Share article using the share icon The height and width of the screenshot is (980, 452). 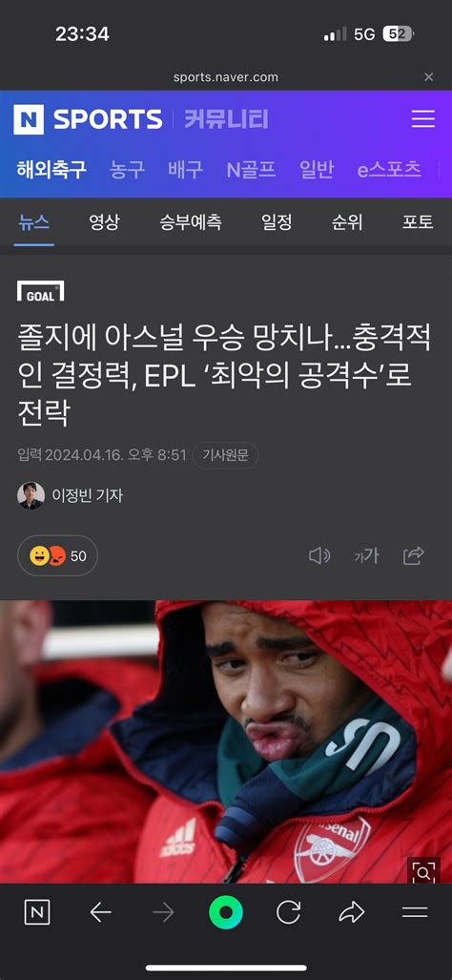tap(413, 555)
